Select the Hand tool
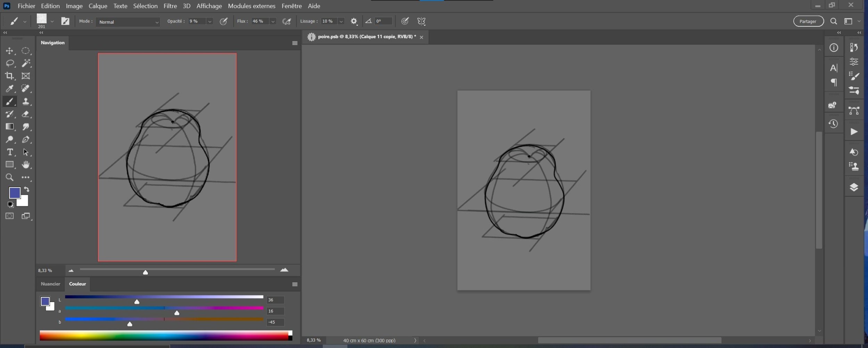The width and height of the screenshot is (868, 348). coord(25,165)
